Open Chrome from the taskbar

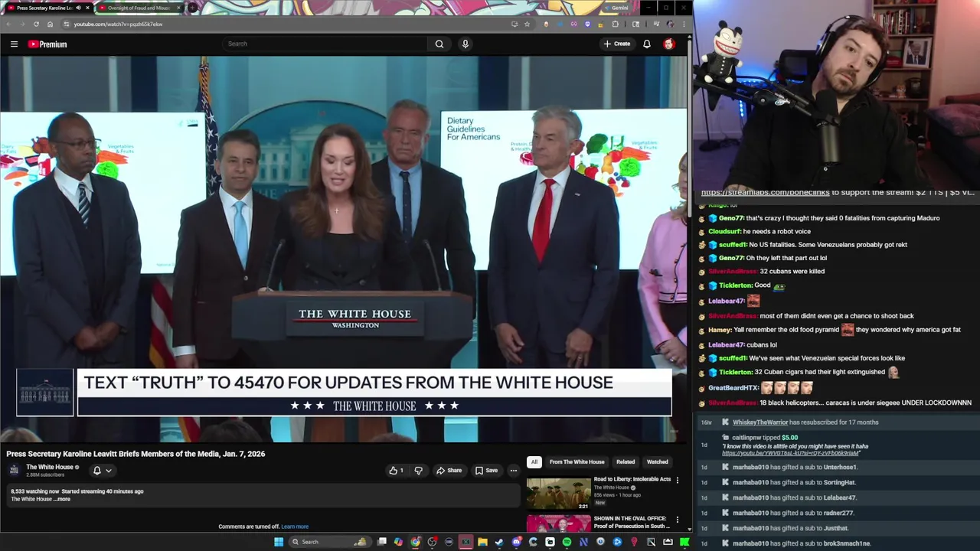(415, 542)
